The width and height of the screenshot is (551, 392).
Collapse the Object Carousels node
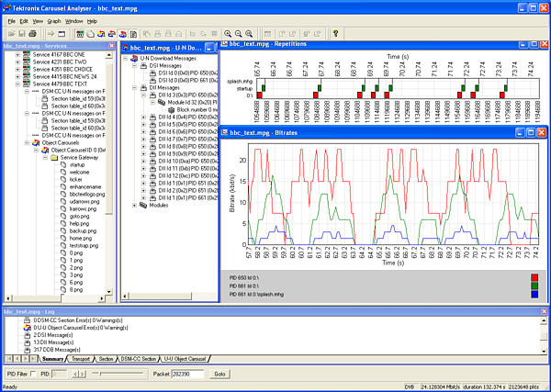pos(27,143)
